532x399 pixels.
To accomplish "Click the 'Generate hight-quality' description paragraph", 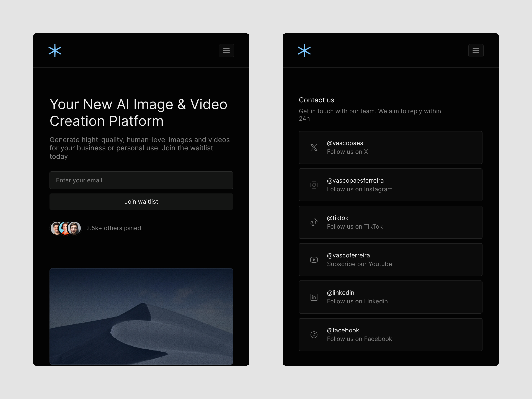I will pyautogui.click(x=139, y=148).
